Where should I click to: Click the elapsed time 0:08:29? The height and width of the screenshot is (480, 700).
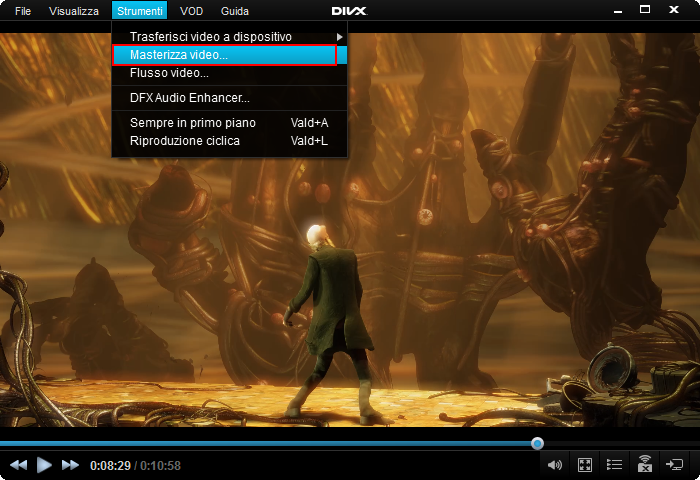click(110, 466)
